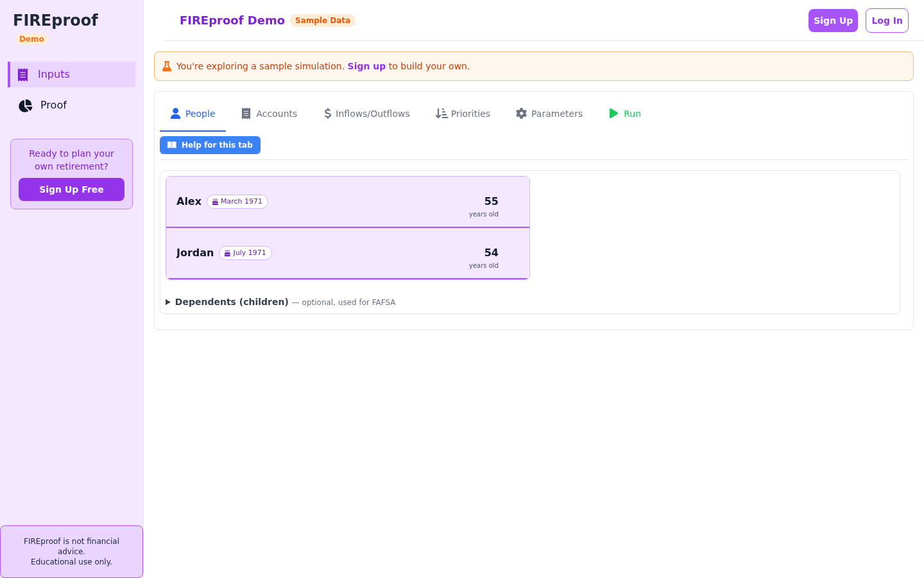Select the Priorities tab

coord(463,114)
